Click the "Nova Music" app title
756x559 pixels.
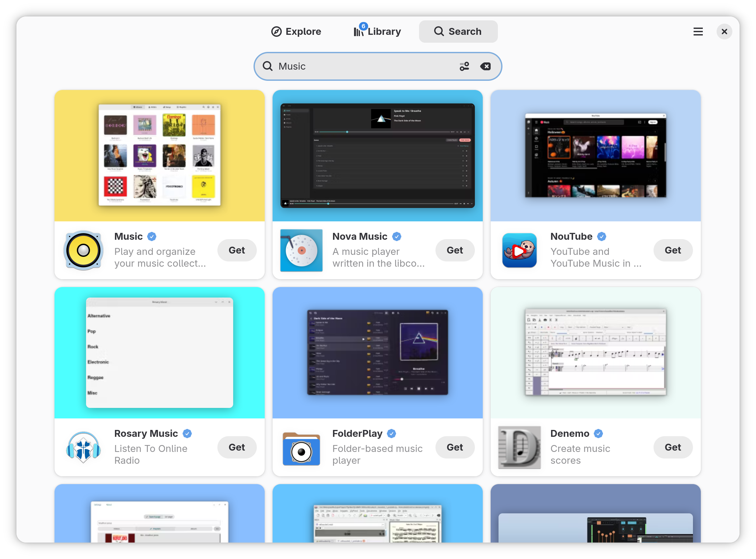pos(360,236)
